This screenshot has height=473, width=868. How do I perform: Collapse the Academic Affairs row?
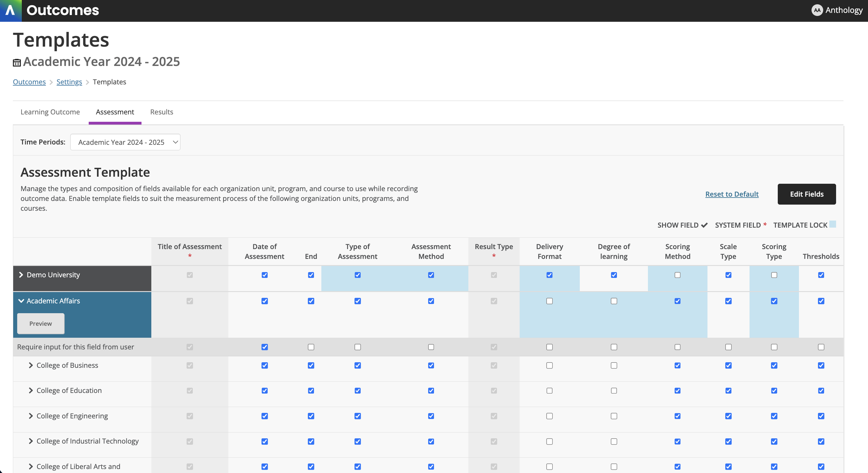(x=21, y=301)
